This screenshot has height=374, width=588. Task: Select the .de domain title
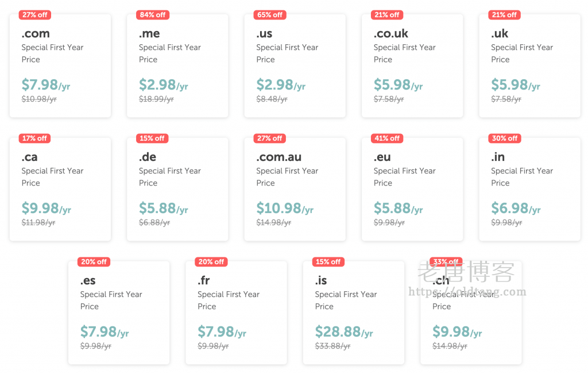(148, 157)
